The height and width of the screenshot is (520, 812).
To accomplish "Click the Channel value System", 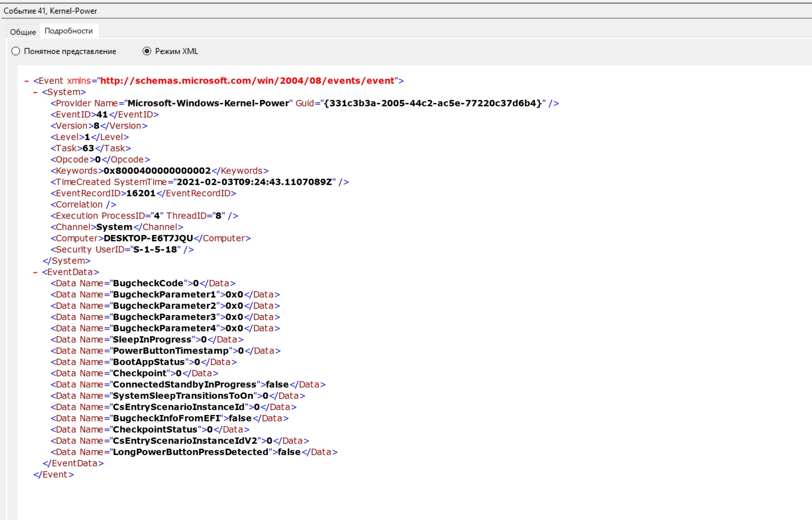I will click(114, 227).
